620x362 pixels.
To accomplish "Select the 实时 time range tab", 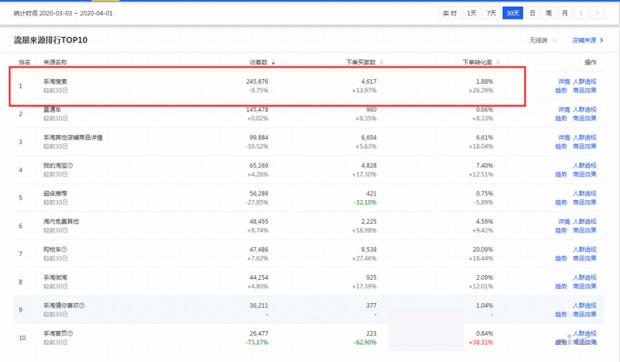I will click(x=450, y=13).
